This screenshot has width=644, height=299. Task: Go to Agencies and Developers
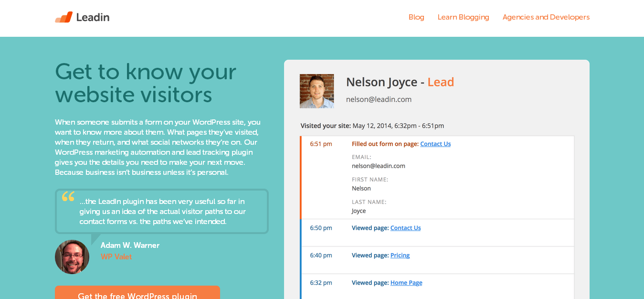(546, 17)
